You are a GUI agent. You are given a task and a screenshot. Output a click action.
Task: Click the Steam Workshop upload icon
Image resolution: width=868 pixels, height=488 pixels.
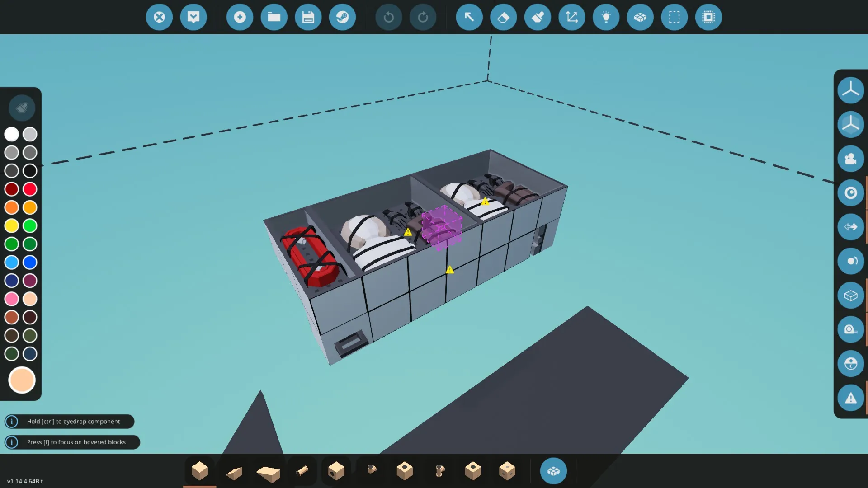tap(342, 17)
